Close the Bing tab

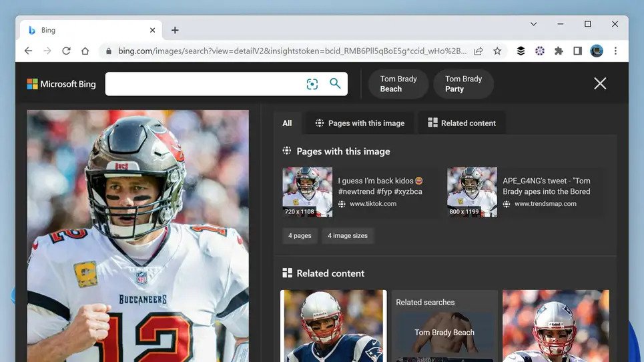[152, 30]
